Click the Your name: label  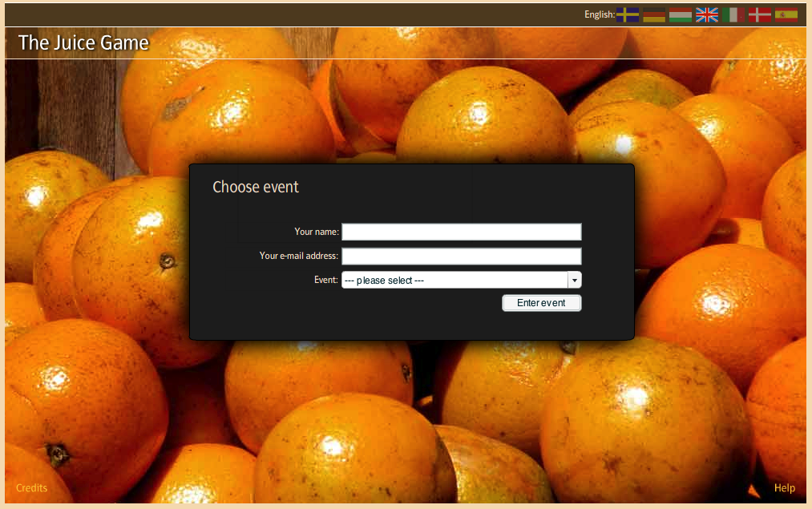tap(317, 232)
